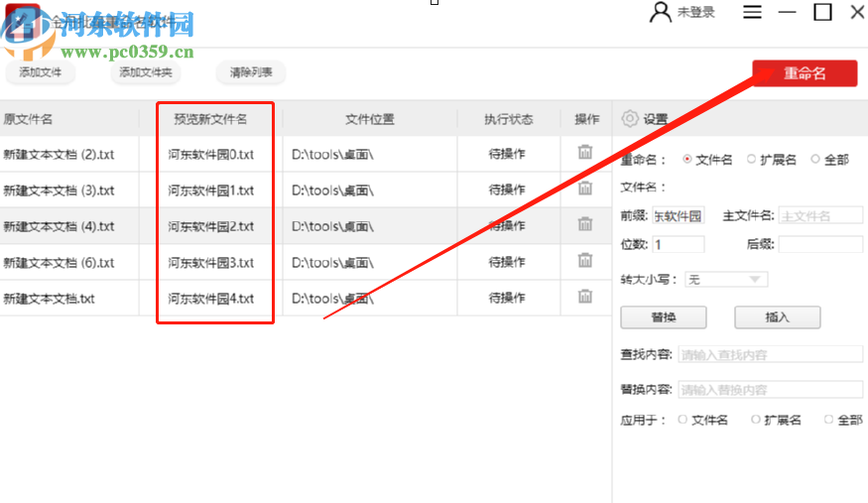Click the preview name 河东软件园2.txt
This screenshot has height=503, width=868.
coord(211,226)
